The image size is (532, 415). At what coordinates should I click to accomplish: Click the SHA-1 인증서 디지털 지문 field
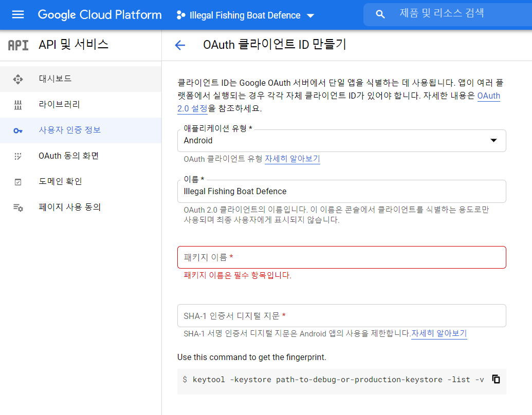342,316
